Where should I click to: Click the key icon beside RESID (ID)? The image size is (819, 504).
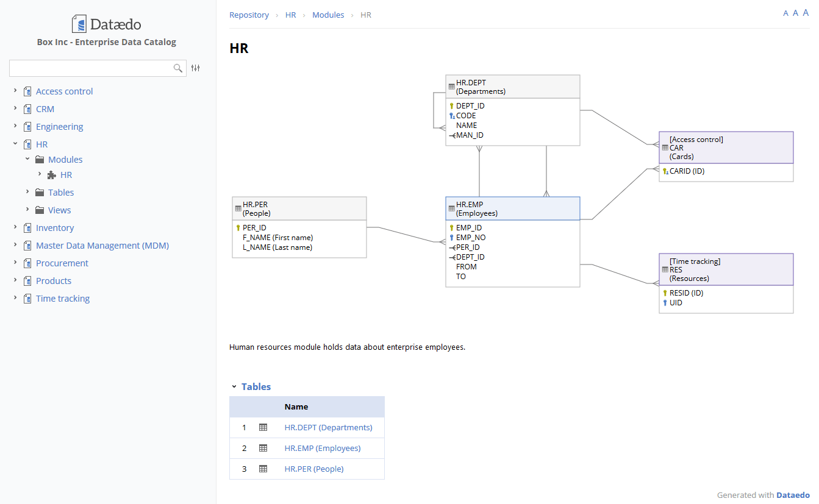pyautogui.click(x=665, y=293)
